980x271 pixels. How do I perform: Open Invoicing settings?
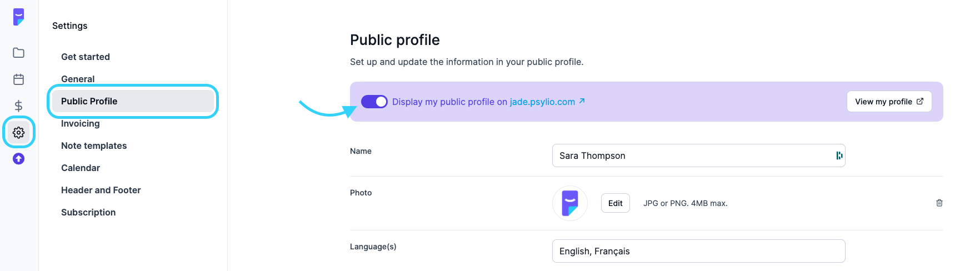tap(81, 123)
